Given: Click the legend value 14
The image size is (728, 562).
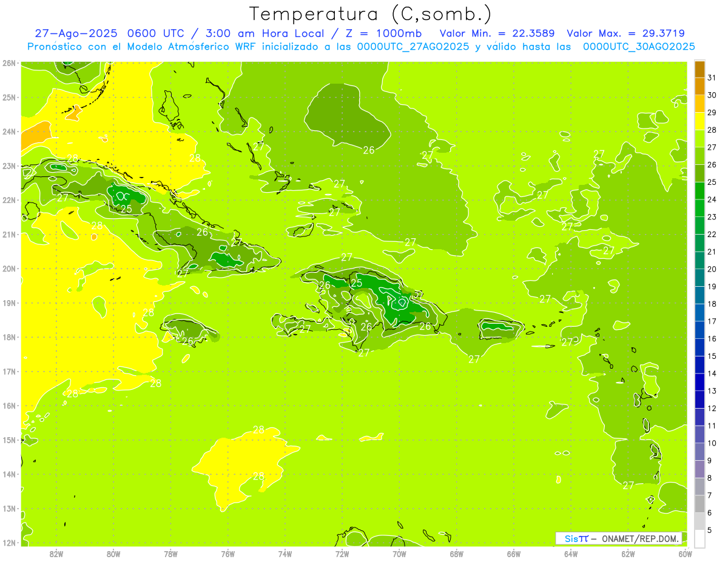Looking at the screenshot, I should point(712,373).
